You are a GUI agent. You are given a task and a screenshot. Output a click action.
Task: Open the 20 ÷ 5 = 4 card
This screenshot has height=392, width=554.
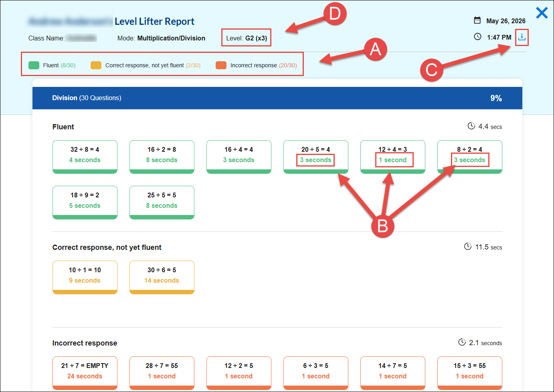316,157
